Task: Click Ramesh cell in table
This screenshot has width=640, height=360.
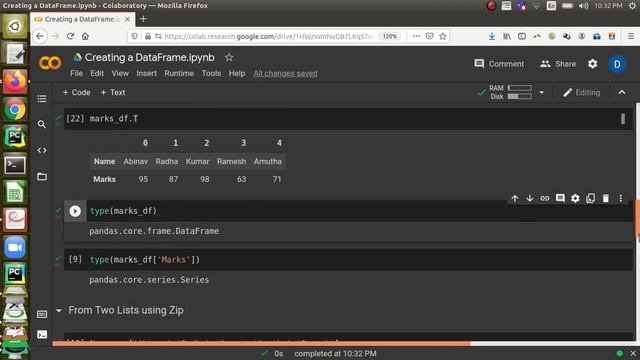Action: (231, 162)
